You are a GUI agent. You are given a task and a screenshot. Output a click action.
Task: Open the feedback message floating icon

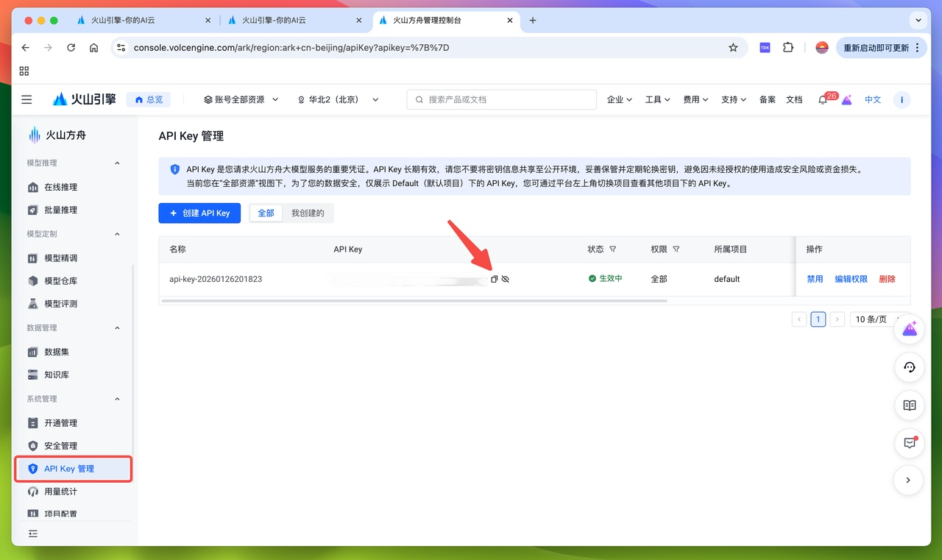[x=910, y=443]
